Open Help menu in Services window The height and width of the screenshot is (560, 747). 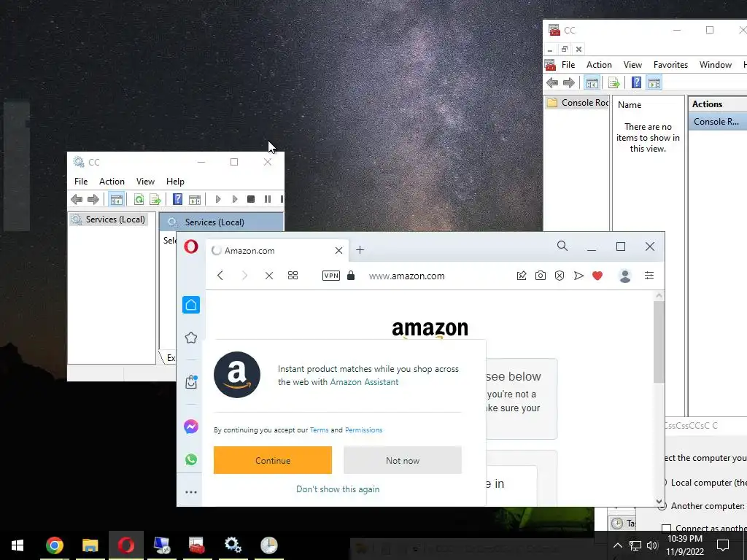pos(175,182)
